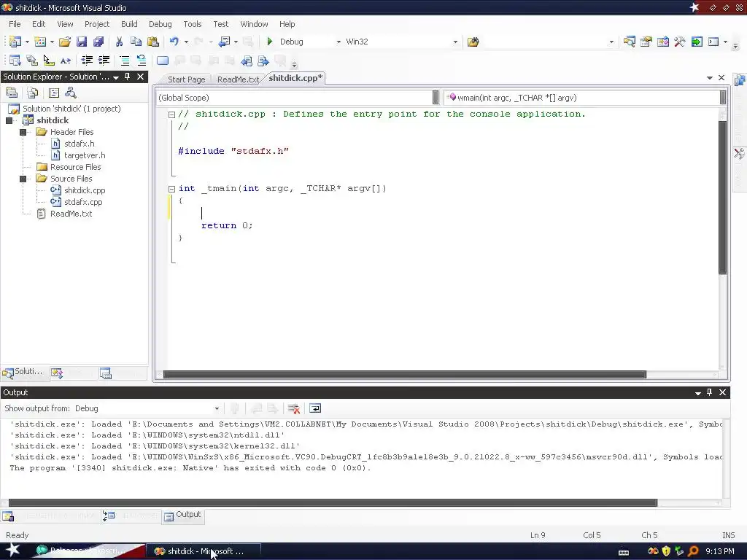The width and height of the screenshot is (747, 560).
Task: Click Properties icon in Solution Explorer toolbar
Action: (x=12, y=93)
